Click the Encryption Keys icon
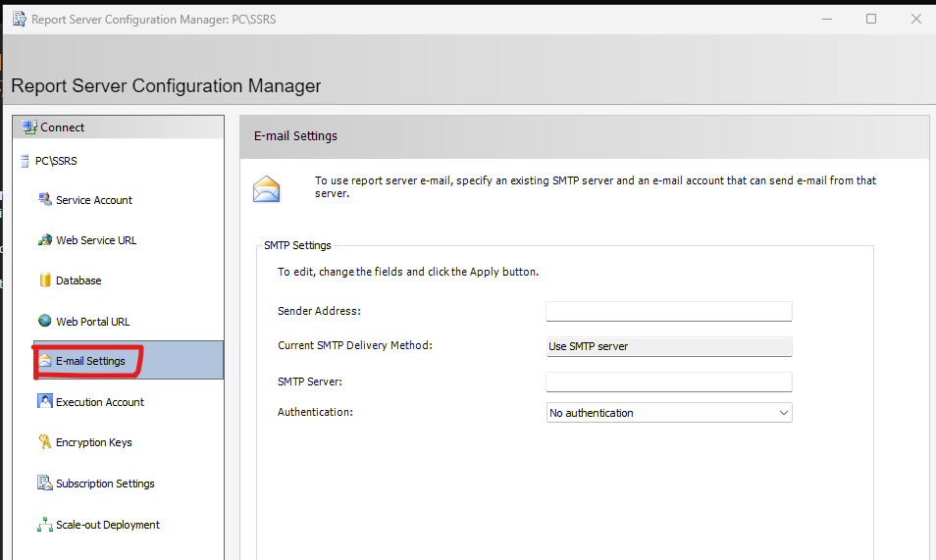936x560 pixels. [45, 441]
